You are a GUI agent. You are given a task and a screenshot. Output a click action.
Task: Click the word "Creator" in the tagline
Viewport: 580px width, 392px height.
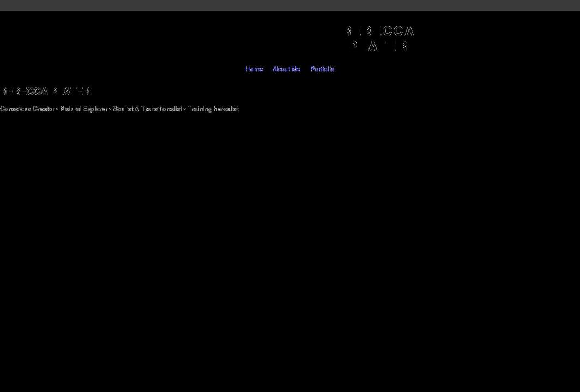[x=43, y=109]
